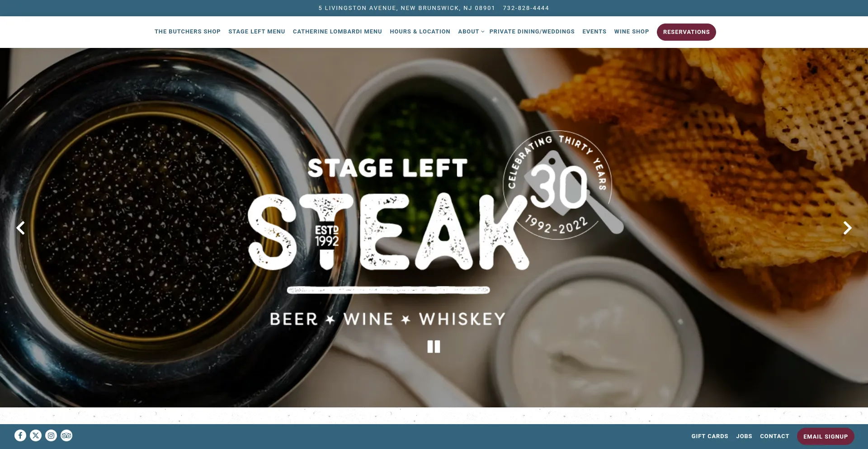
Task: Open the Wine Shop link
Action: 632,32
